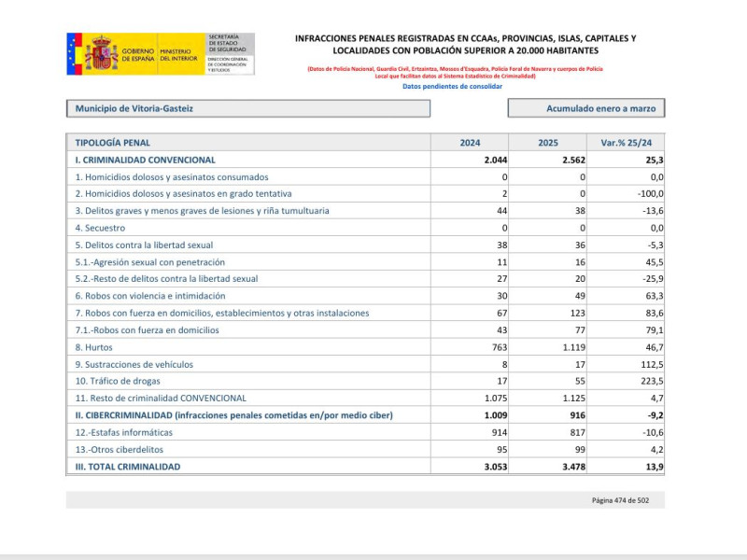Click the 45,5 variation for agresión sexual
The height and width of the screenshot is (560, 747).
[x=655, y=262]
